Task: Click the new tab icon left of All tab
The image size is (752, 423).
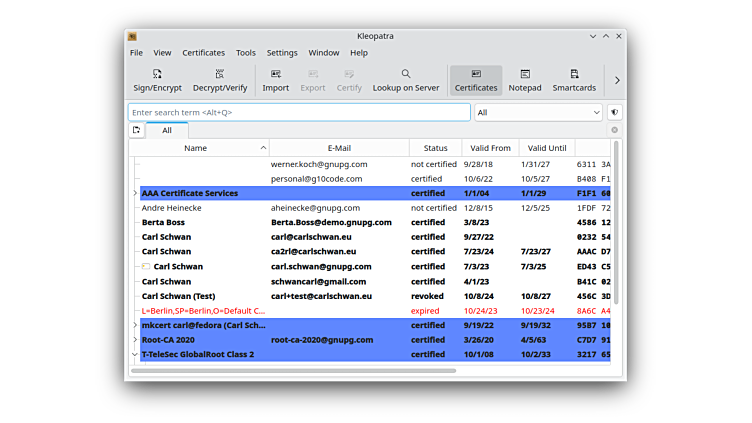Action: [x=137, y=130]
